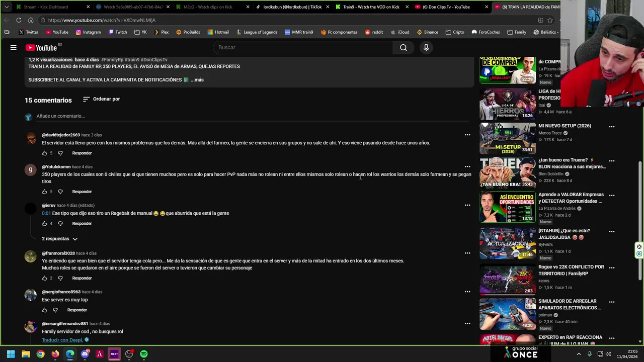
Task: Open the YK bookmarks folder
Action: click(x=140, y=32)
